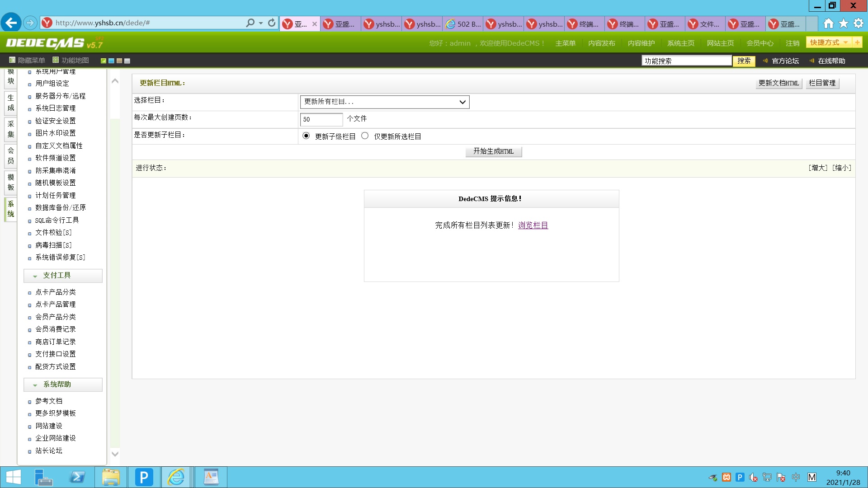This screenshot has width=868, height=488.
Task: Click the 每次最大创建页数 input field
Action: (321, 119)
